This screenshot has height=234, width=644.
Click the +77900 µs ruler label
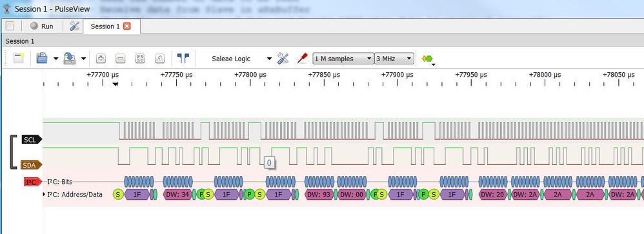(397, 75)
